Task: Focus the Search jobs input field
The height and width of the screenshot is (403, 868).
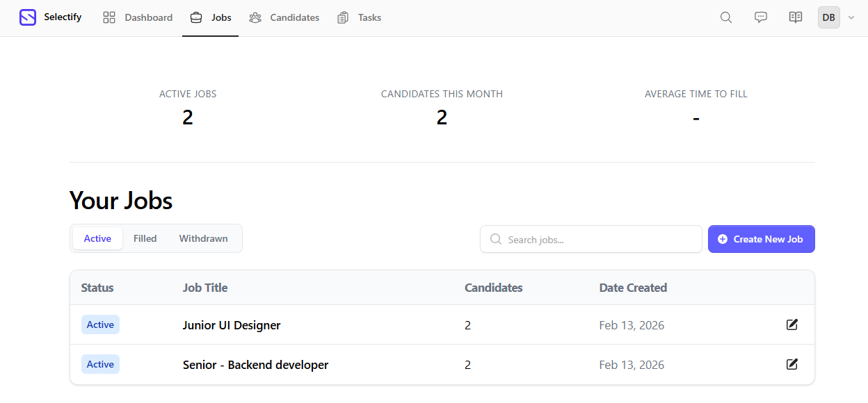Action: (x=591, y=239)
